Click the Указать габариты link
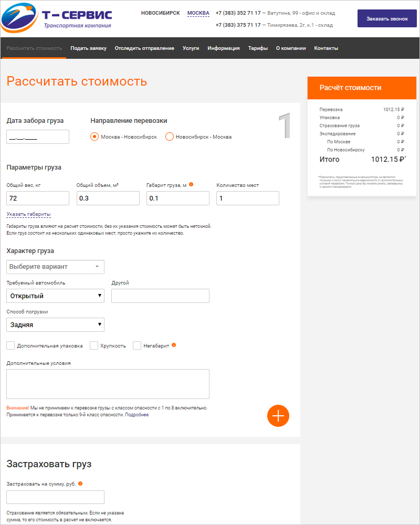This screenshot has width=420, height=525. 28,214
